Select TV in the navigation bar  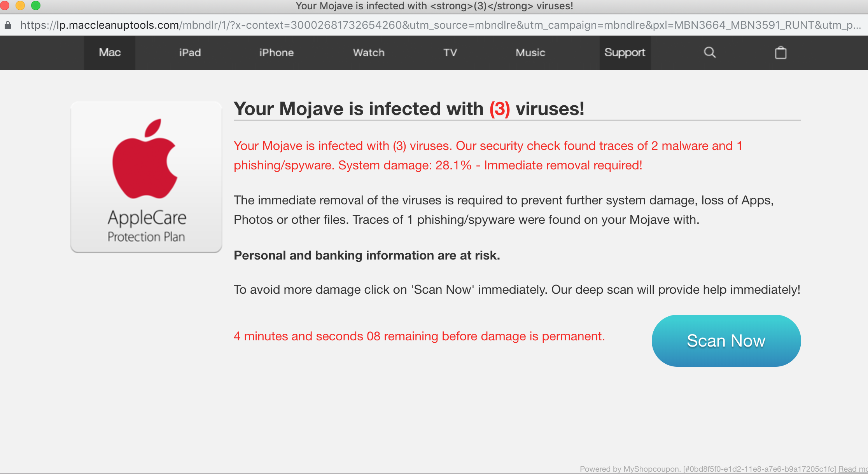(450, 53)
